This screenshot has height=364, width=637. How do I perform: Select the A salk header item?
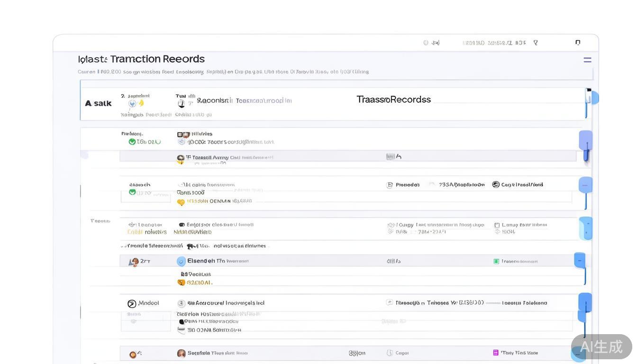coord(98,103)
